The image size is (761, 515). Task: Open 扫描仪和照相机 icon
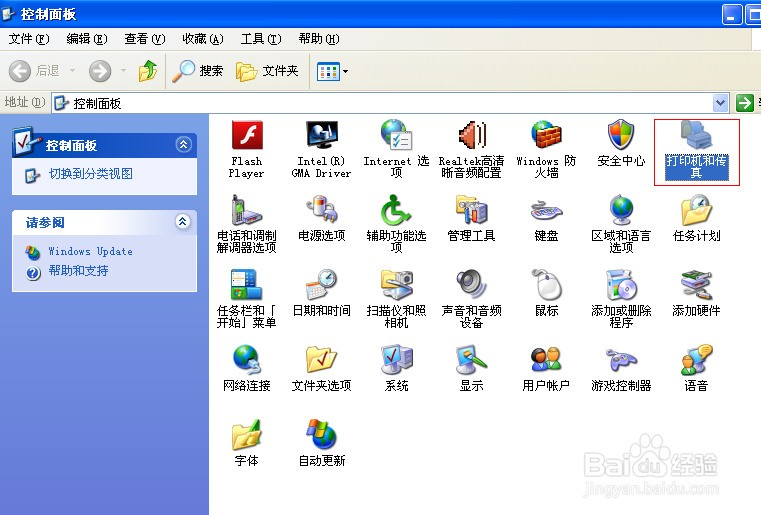tap(396, 299)
